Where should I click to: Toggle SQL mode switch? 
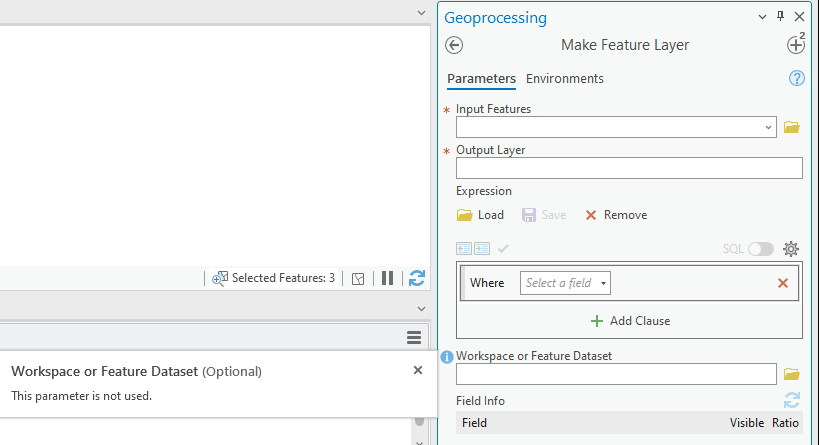point(761,249)
